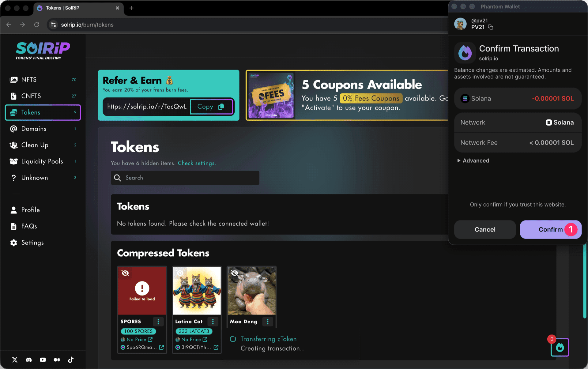The image size is (588, 369).
Task: Open a new browser tab
Action: pyautogui.click(x=131, y=8)
